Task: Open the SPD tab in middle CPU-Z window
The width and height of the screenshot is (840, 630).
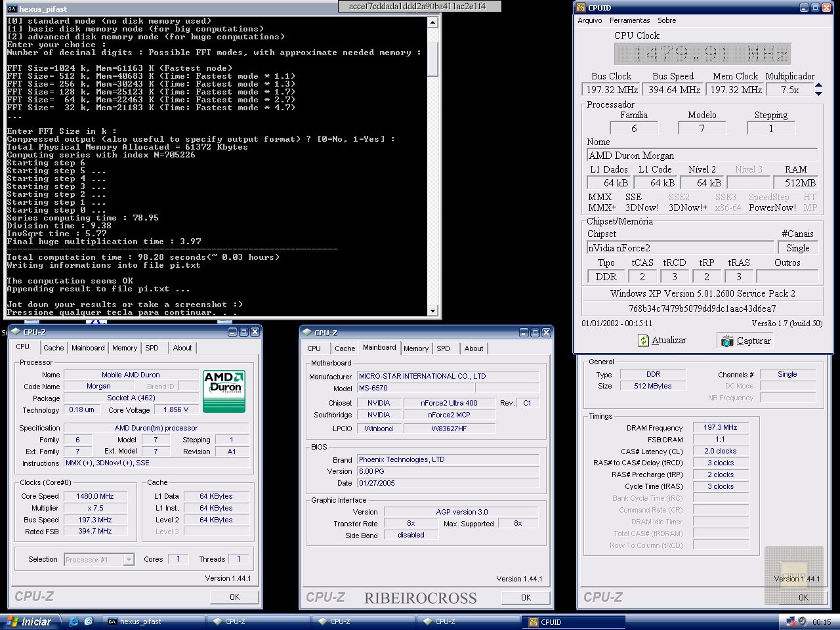Action: coord(444,349)
